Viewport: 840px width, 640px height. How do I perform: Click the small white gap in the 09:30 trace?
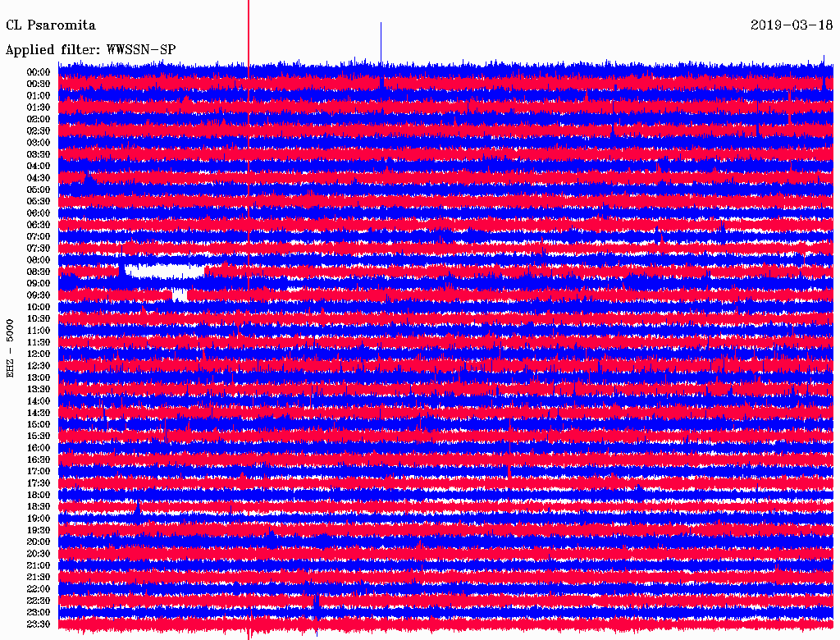(180, 295)
